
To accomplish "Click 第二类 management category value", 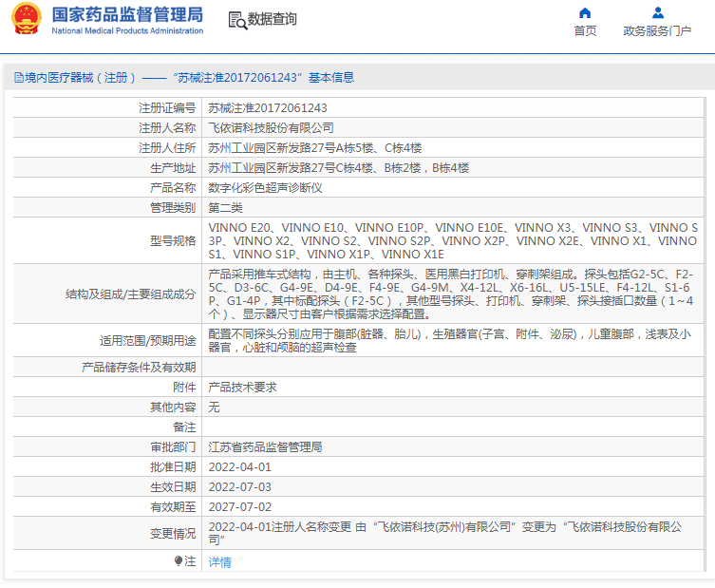I will (226, 208).
